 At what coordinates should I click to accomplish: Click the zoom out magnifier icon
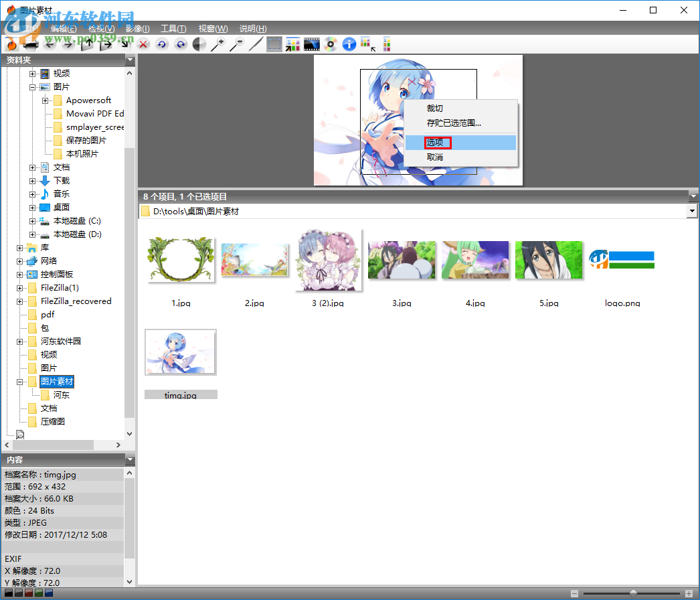(x=237, y=44)
